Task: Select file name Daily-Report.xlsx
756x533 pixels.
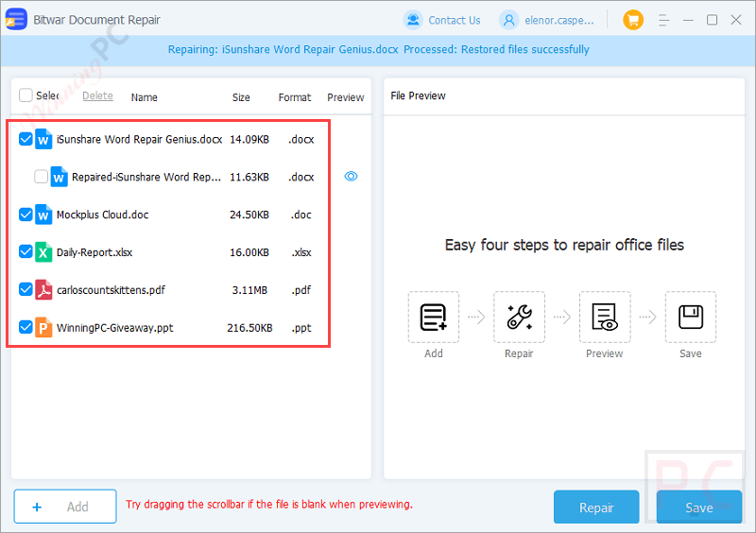Action: point(94,252)
